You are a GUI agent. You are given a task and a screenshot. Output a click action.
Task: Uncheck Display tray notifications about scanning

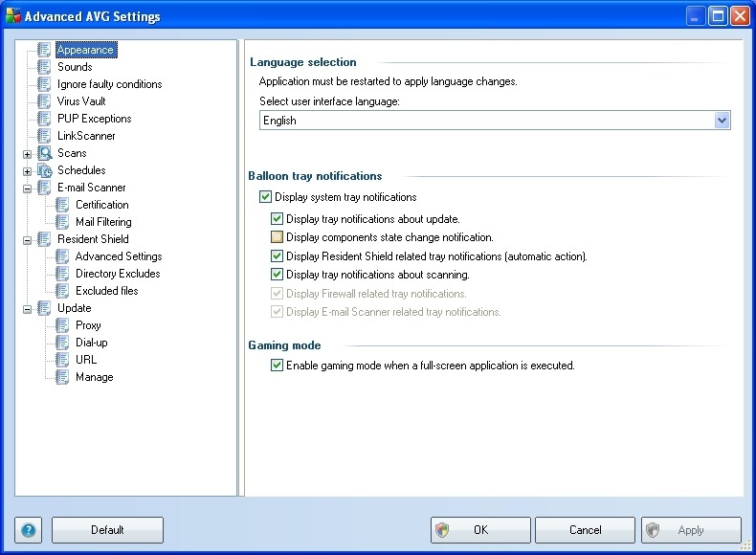click(x=277, y=275)
